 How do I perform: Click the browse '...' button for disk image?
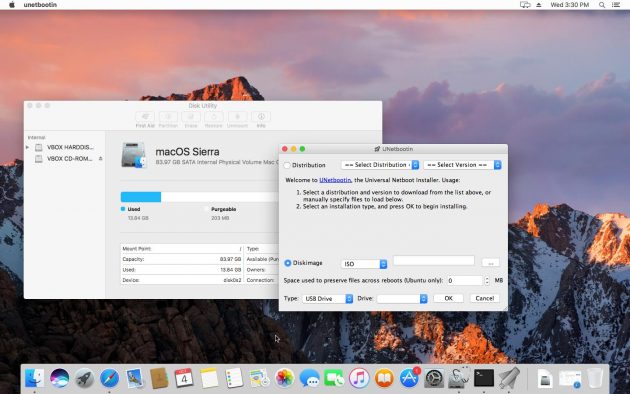point(491,263)
